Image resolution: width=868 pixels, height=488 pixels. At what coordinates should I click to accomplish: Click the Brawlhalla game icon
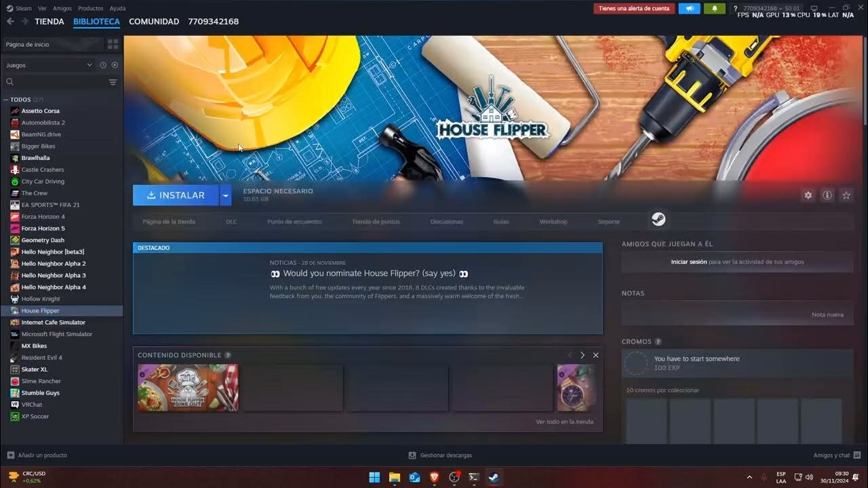[x=15, y=158]
